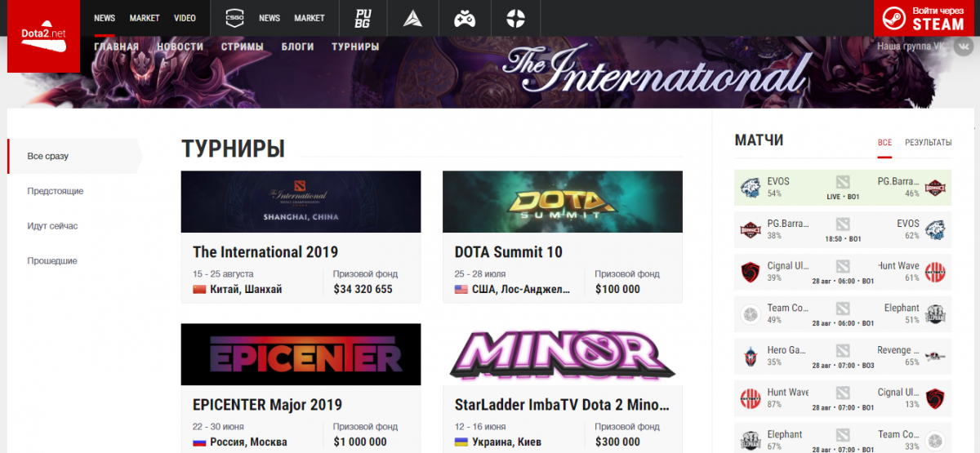Click the Китай, Шанхай location text
The height and width of the screenshot is (453, 980).
[247, 290]
